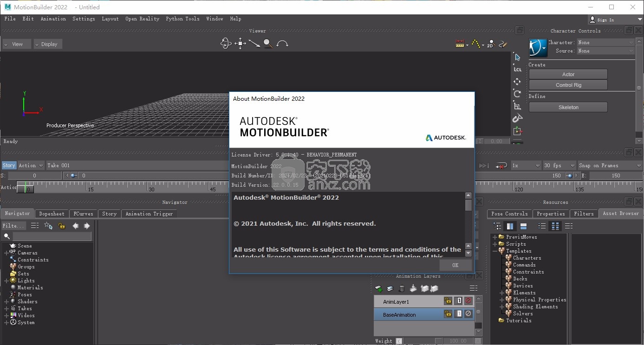Screen dimensions: 644x345
Task: Click OK in About MotionBuilder dialog
Action: pos(455,265)
